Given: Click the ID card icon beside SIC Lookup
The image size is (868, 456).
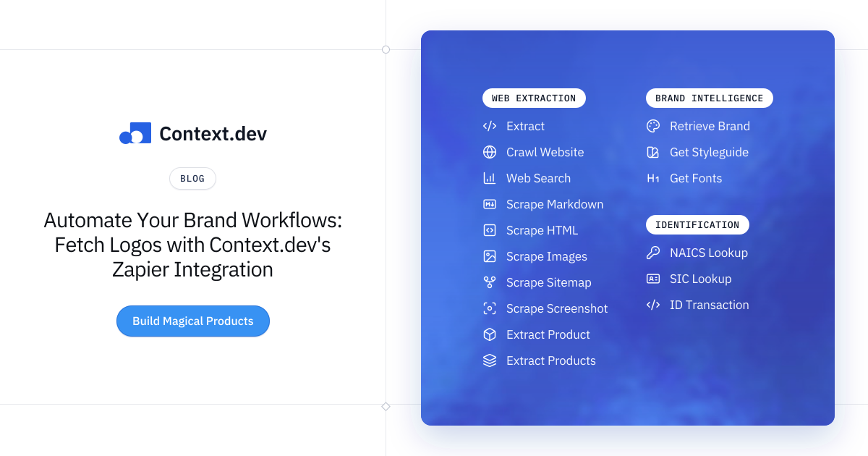Looking at the screenshot, I should point(653,279).
